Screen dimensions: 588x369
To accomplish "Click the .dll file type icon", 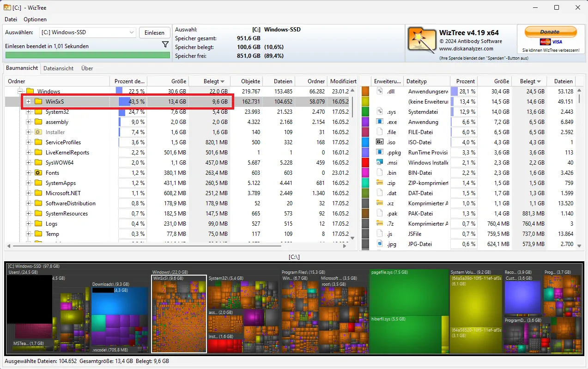I will coord(380,92).
